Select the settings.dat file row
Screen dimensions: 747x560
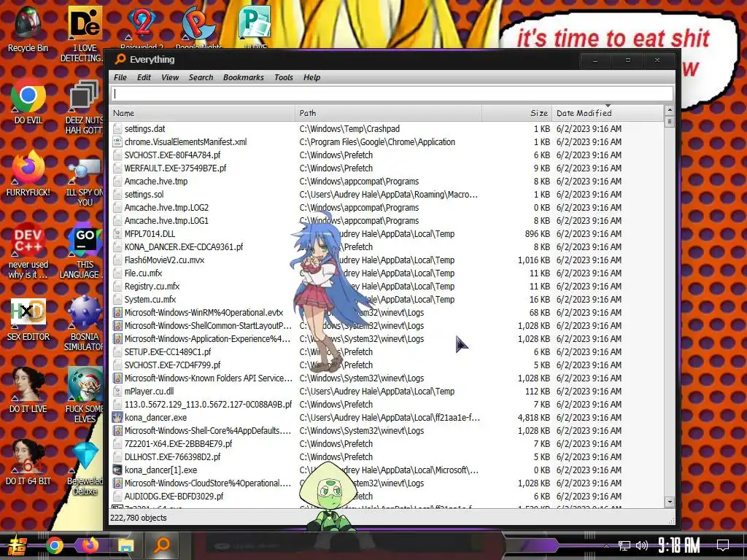[387, 129]
